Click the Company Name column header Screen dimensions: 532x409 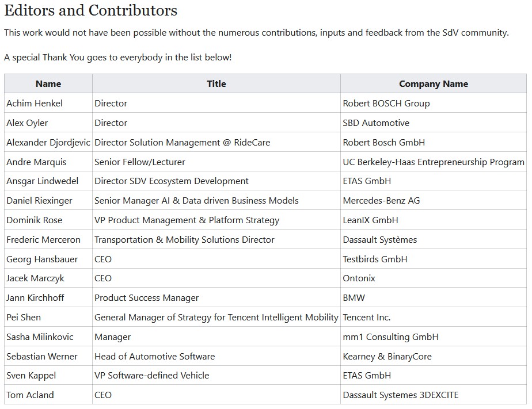(x=433, y=84)
